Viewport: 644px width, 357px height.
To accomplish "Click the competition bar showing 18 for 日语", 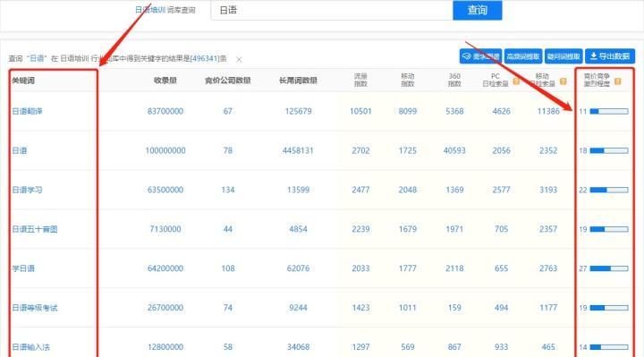I will pyautogui.click(x=609, y=151).
